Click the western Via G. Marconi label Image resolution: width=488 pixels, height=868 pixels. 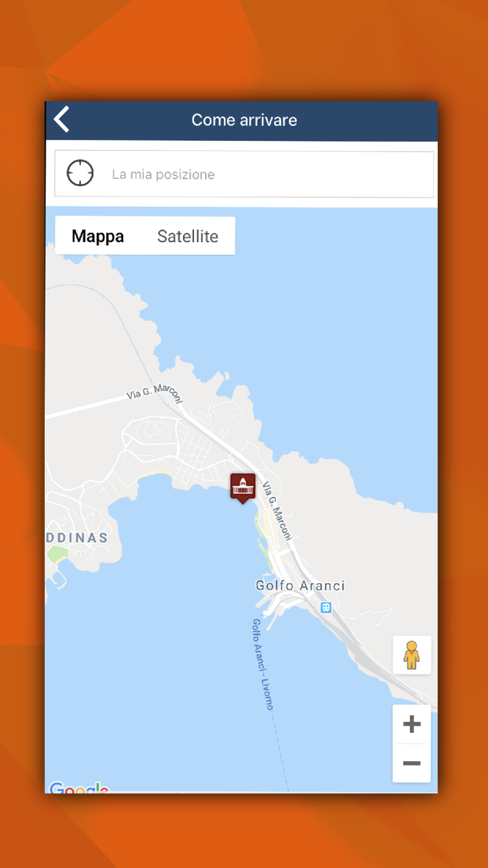[x=155, y=393]
